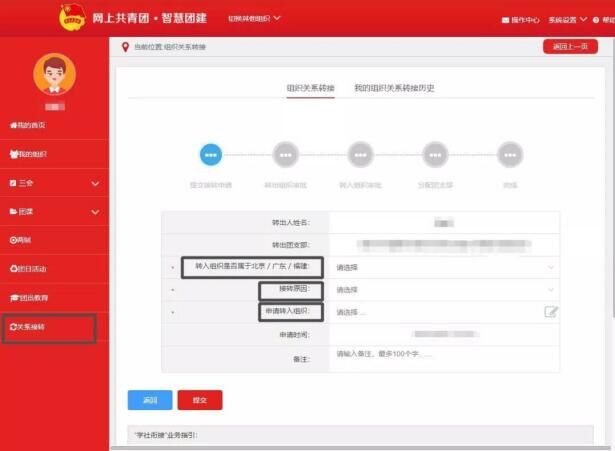
Task: Open the 操作中心 envelope icon
Action: coord(506,20)
